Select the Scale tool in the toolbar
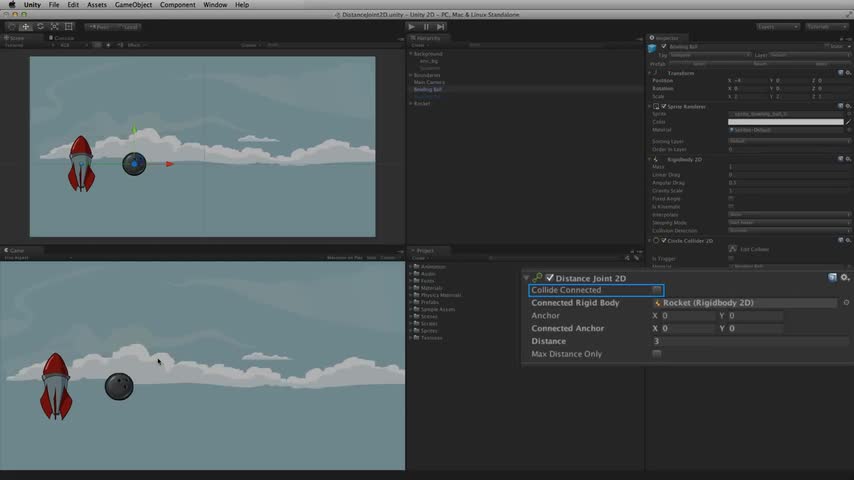The width and height of the screenshot is (854, 480). [x=54, y=27]
